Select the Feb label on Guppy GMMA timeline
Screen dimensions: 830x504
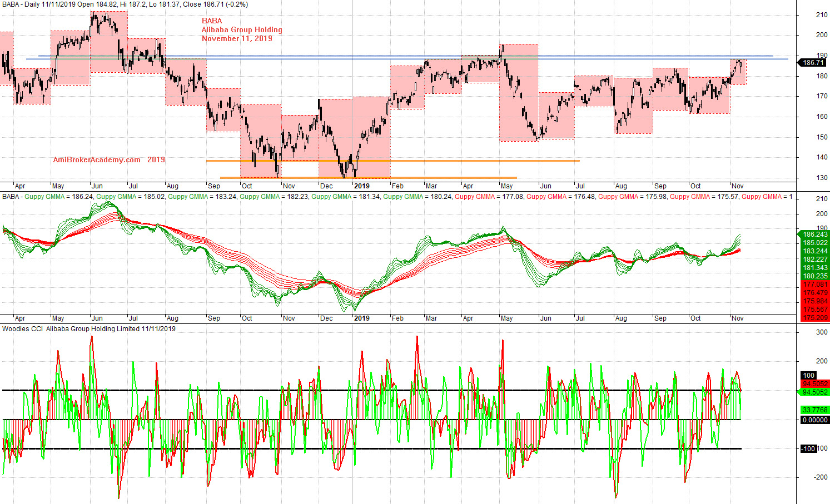[397, 318]
